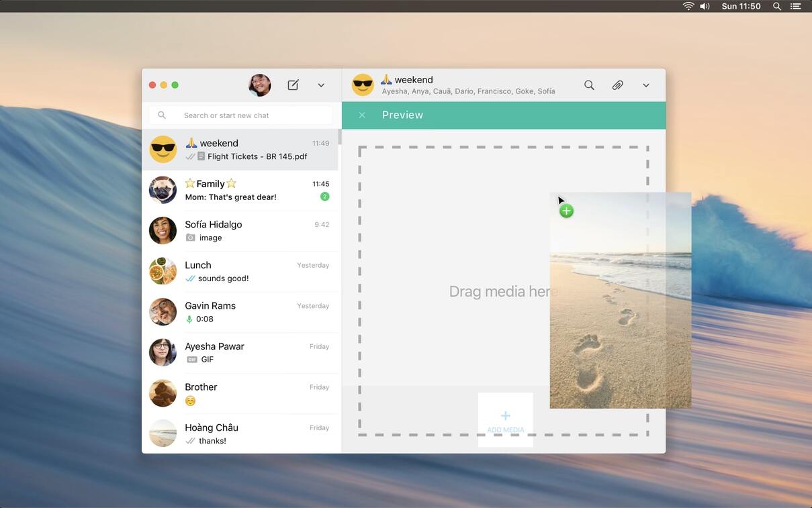Click the document icon on the Flight Tickets message
812x508 pixels.
coord(202,156)
